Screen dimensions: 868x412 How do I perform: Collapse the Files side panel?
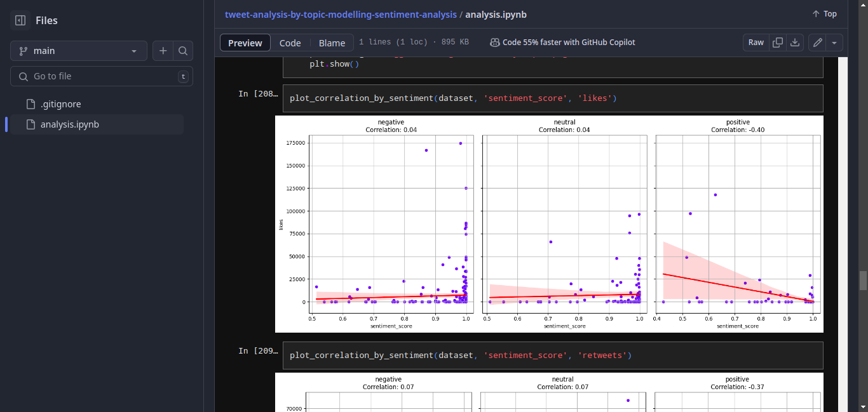pyautogui.click(x=19, y=20)
